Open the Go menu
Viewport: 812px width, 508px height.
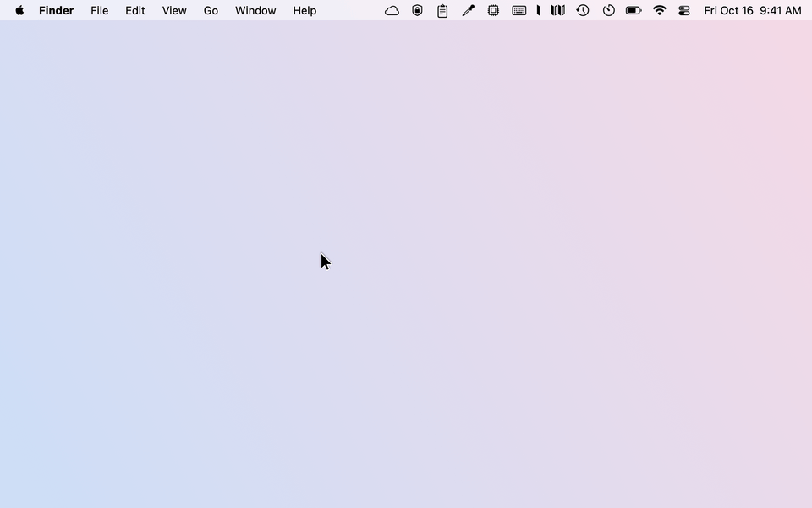pyautogui.click(x=211, y=10)
